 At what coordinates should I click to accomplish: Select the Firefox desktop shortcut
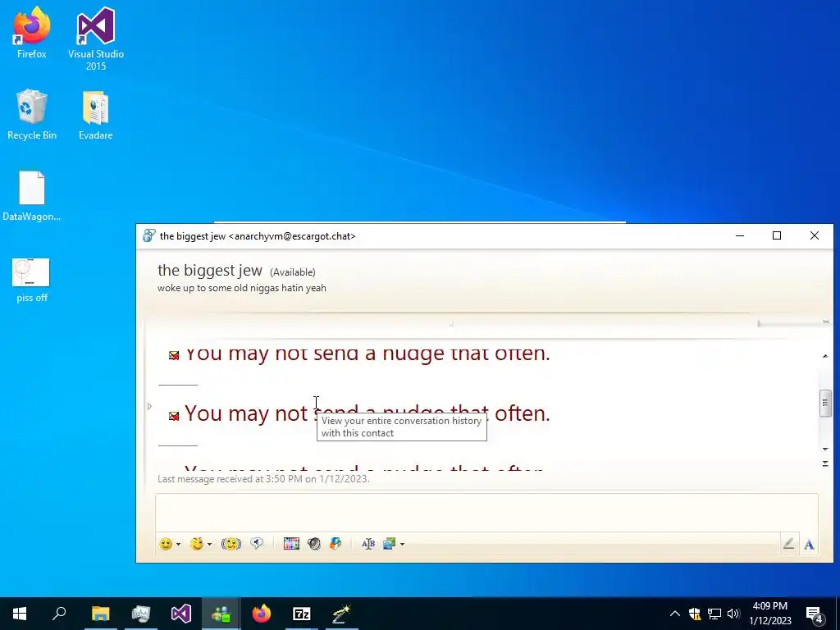(32, 33)
